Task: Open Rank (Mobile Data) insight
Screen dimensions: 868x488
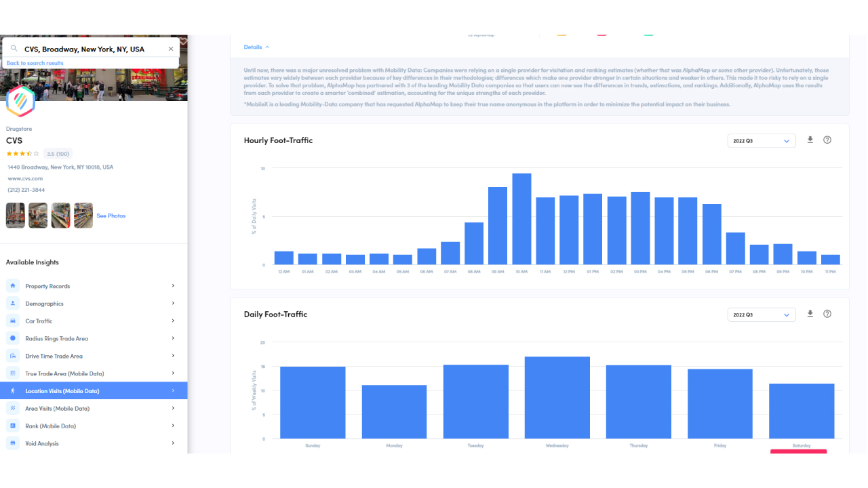Action: point(94,426)
